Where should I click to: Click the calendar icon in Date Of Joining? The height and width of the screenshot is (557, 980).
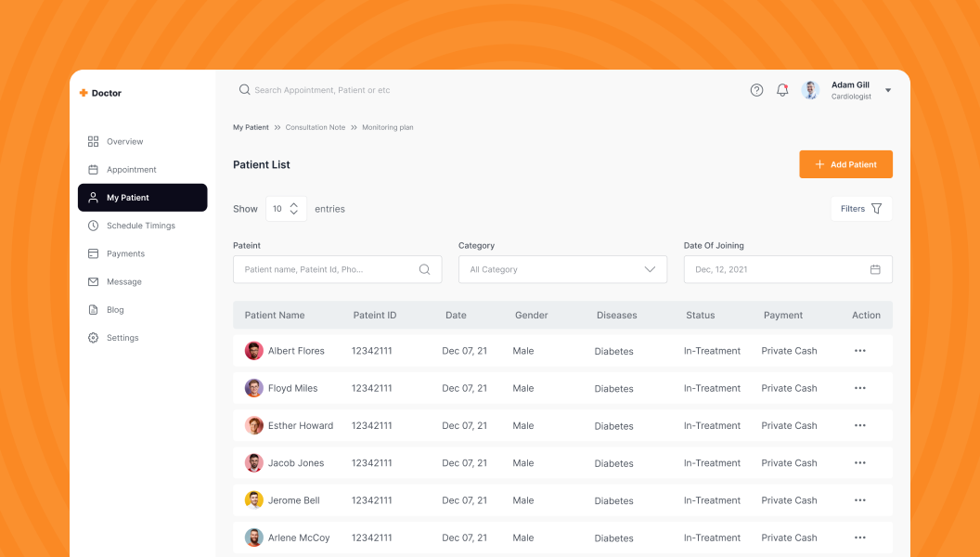click(875, 269)
